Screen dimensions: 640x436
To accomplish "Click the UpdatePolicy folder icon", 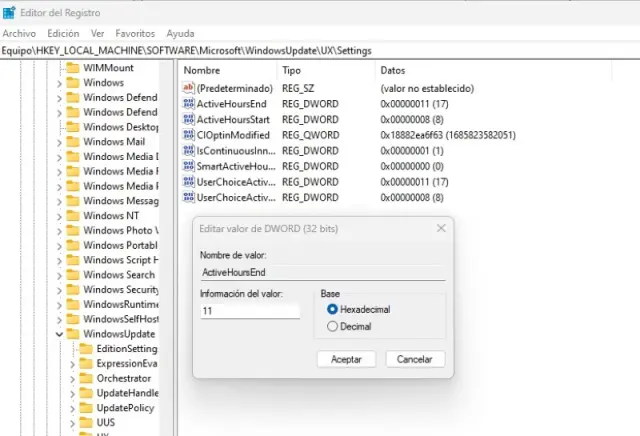I will coord(86,408).
